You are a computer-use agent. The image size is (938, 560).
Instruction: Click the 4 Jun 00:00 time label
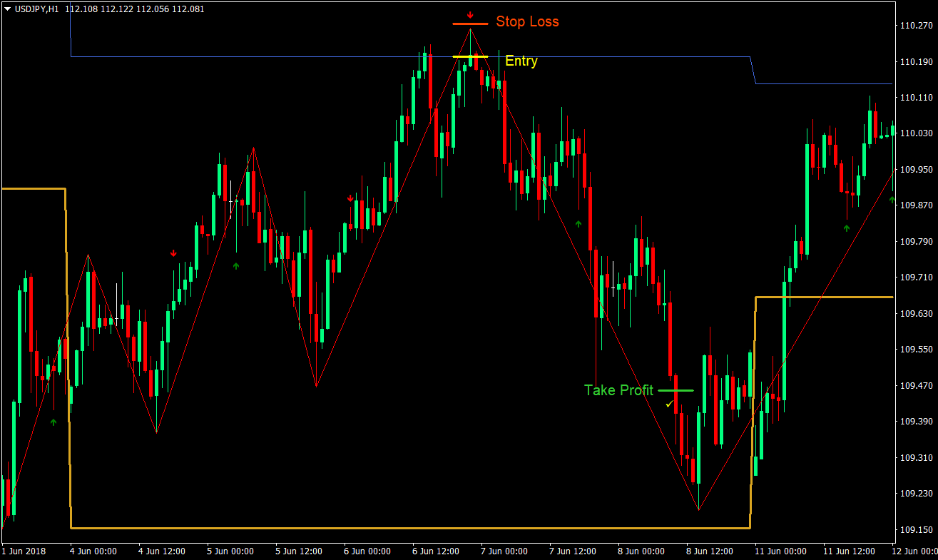click(x=94, y=551)
